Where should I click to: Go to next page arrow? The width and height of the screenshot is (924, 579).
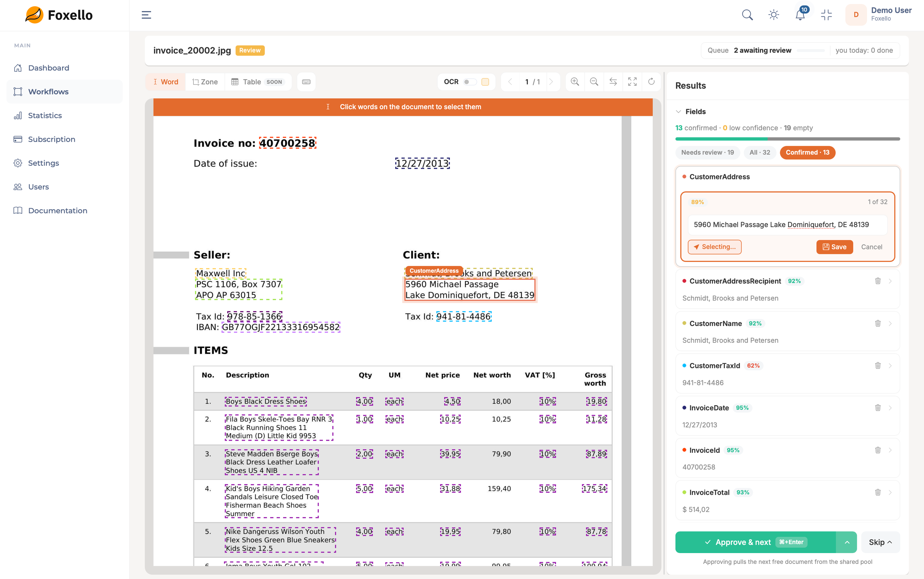(551, 82)
